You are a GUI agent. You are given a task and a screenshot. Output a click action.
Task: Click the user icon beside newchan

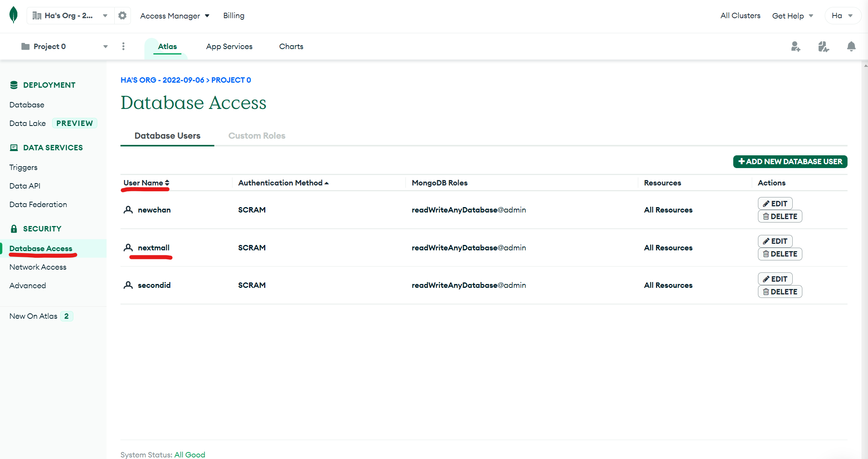click(x=128, y=210)
